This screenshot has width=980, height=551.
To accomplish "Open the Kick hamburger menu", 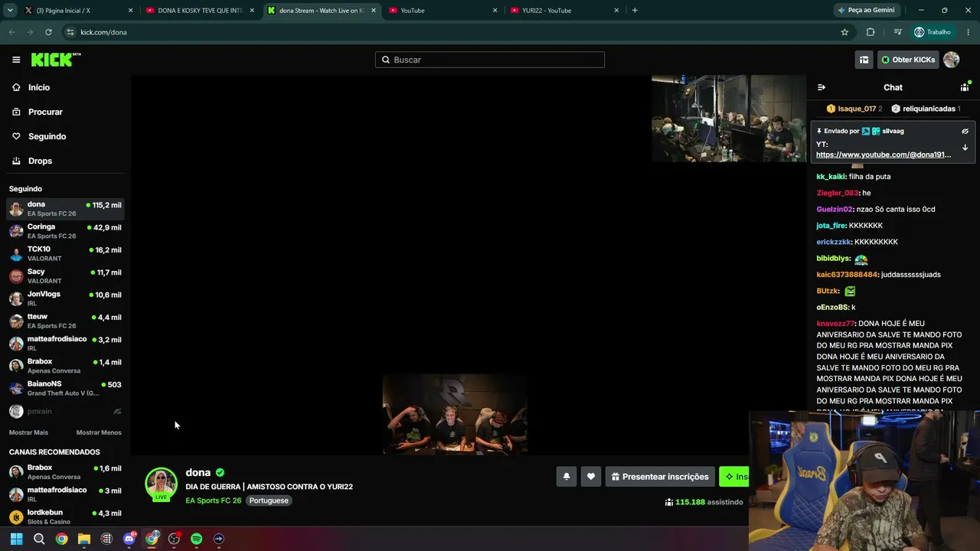I will (x=16, y=60).
